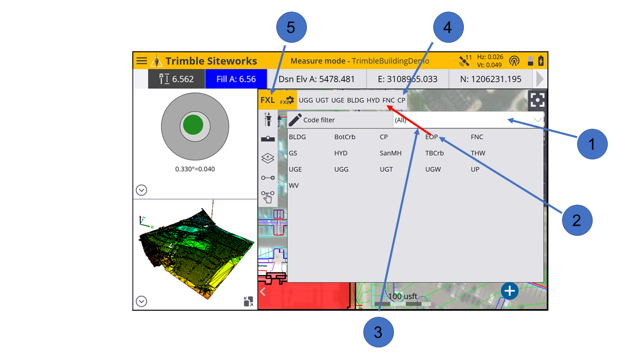Tap the radio signal connection icon
The width and height of the screenshot is (644, 362).
514,61
